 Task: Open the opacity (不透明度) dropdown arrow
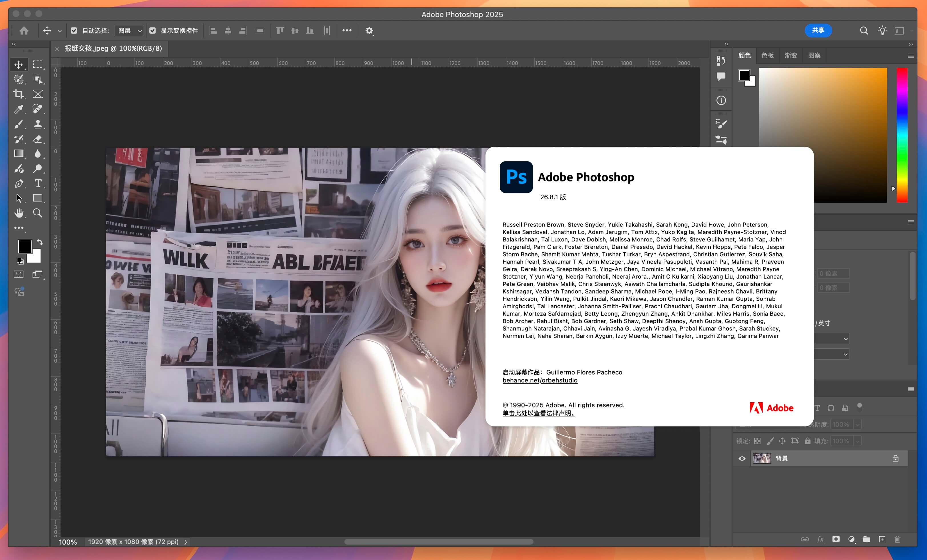click(x=857, y=425)
